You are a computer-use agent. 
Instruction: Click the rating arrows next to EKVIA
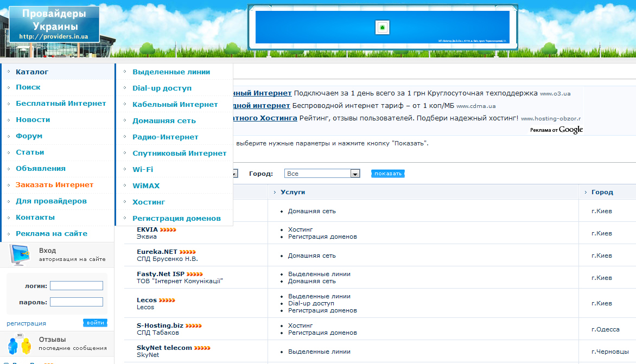(x=168, y=230)
